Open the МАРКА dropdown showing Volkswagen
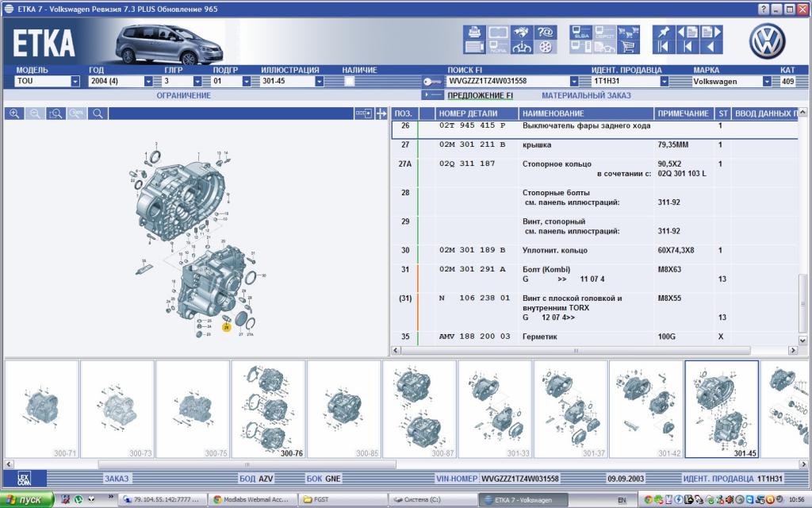The height and width of the screenshot is (508, 812). (767, 82)
